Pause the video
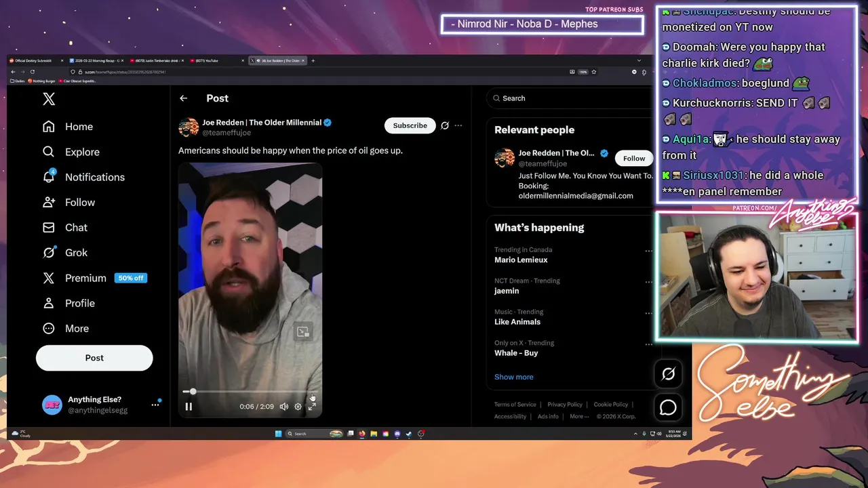Viewport: 868px width, 488px height. (189, 407)
